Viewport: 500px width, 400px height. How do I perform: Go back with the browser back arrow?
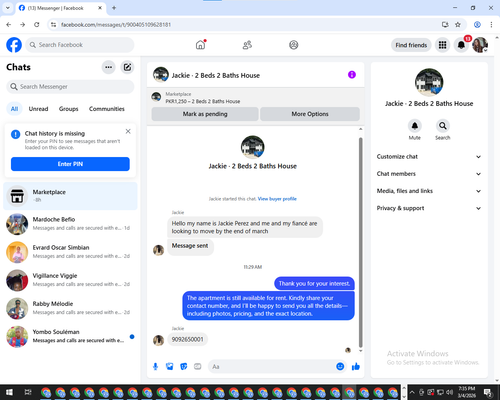(9, 25)
